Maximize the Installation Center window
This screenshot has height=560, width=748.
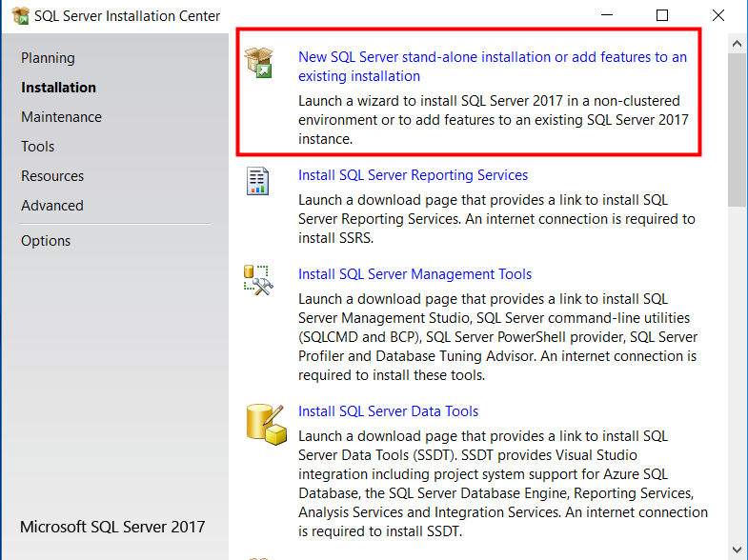click(x=662, y=16)
